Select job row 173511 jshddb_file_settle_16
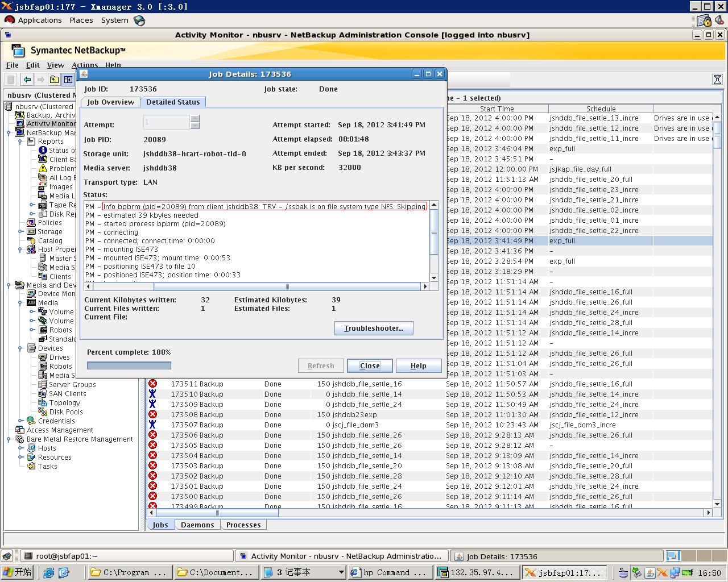728x582 pixels. point(429,384)
